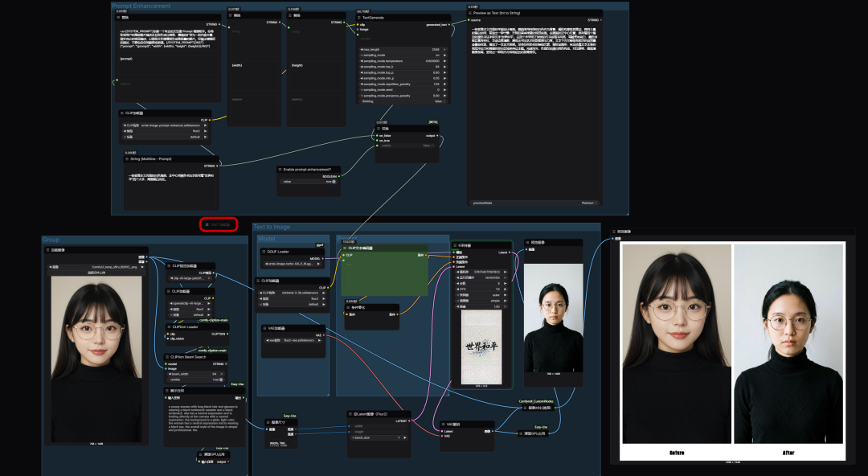Increase sampling_mode.top_k with its right arrow

click(x=444, y=67)
